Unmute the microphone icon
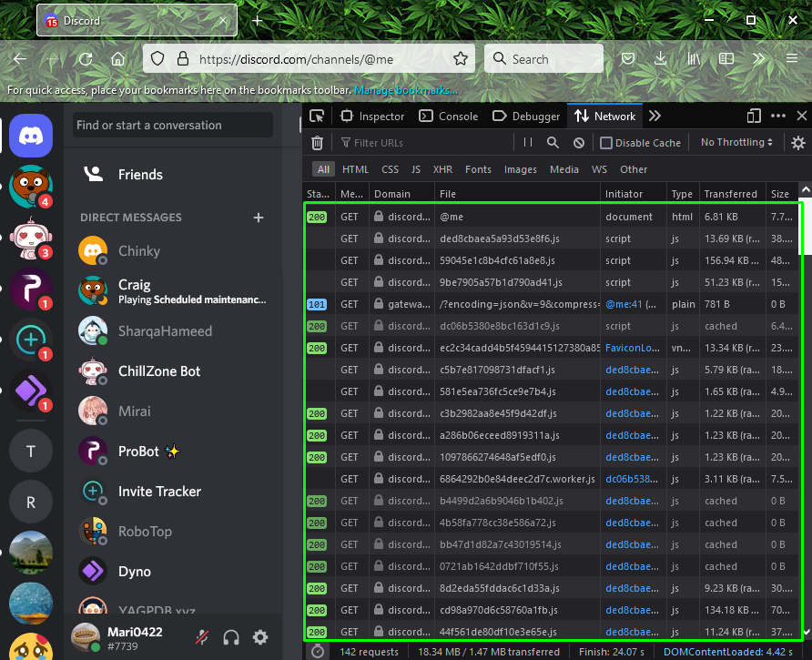 click(202, 637)
